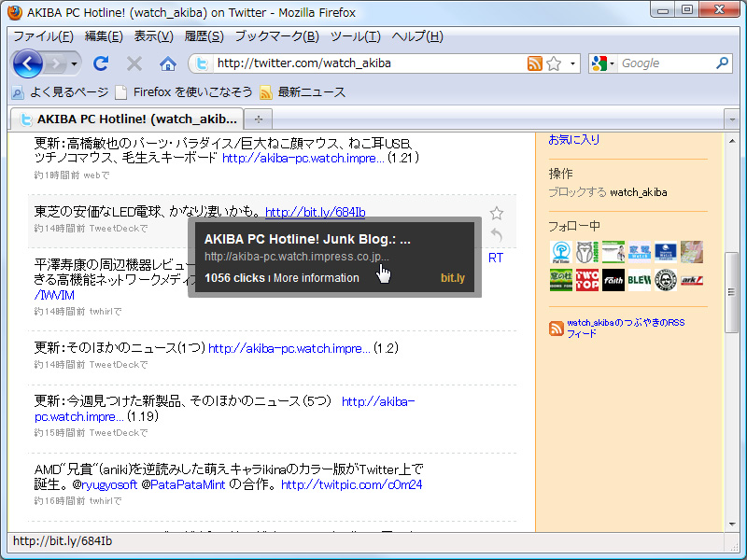Click the Reload progress circle button
The image size is (747, 560).
(x=101, y=63)
